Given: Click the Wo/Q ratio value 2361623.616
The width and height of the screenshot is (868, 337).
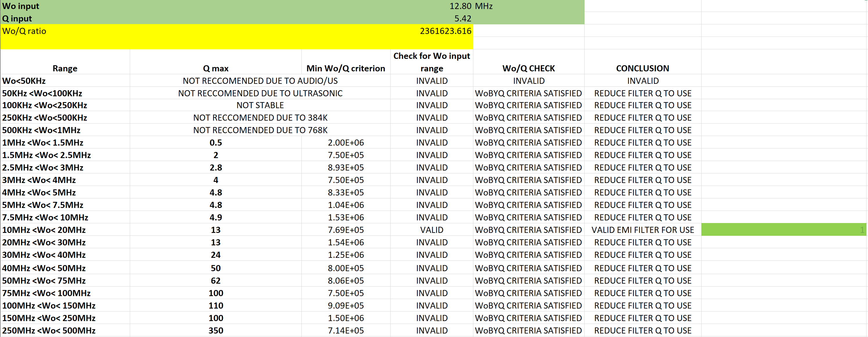Looking at the screenshot, I should pyautogui.click(x=432, y=31).
